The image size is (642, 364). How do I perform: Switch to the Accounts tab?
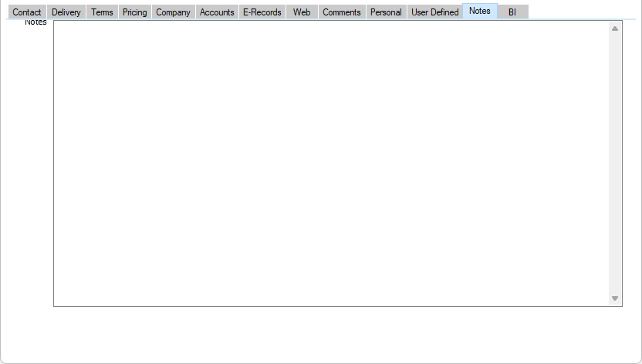[217, 12]
